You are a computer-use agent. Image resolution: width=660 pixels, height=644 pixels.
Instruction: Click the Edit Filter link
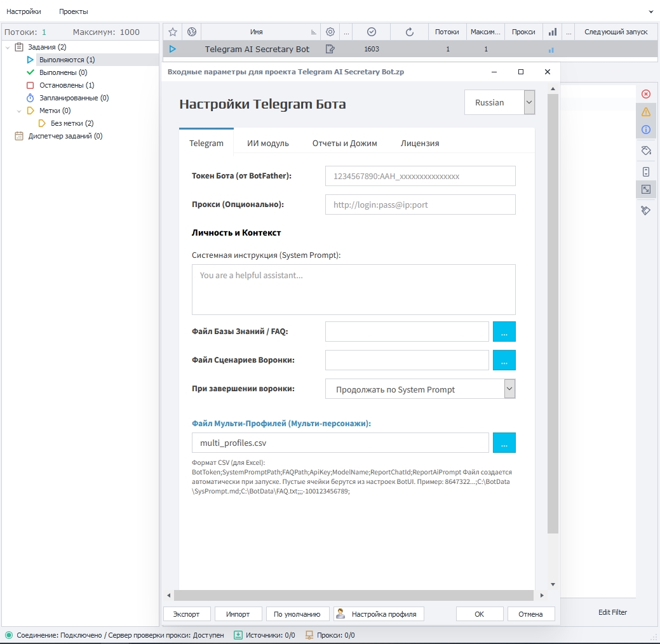click(x=612, y=612)
